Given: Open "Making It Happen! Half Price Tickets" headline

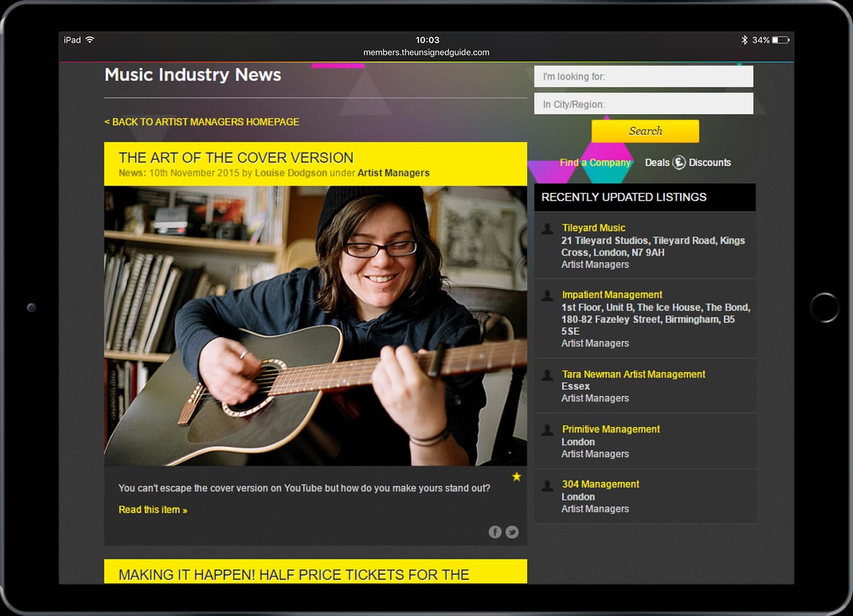Looking at the screenshot, I should pos(294,575).
